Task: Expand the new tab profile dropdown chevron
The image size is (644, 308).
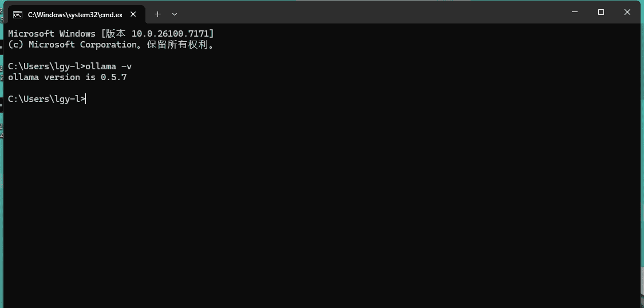Action: [x=175, y=14]
